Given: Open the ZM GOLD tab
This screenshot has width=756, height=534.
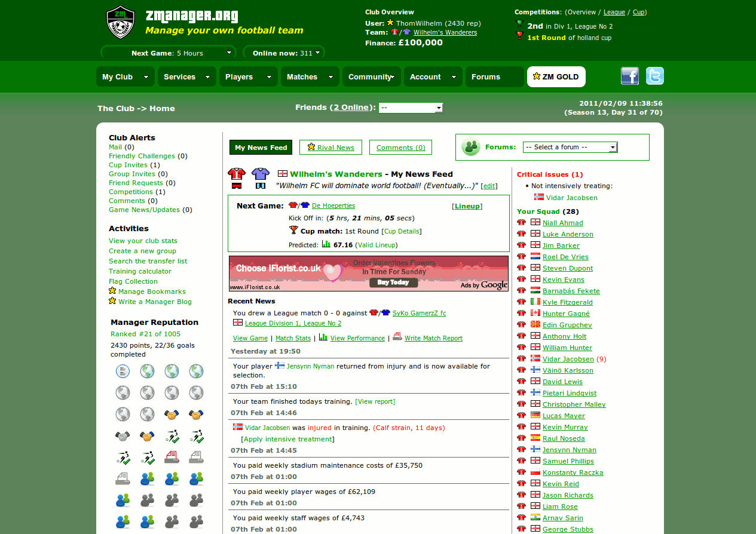Looking at the screenshot, I should pyautogui.click(x=556, y=76).
